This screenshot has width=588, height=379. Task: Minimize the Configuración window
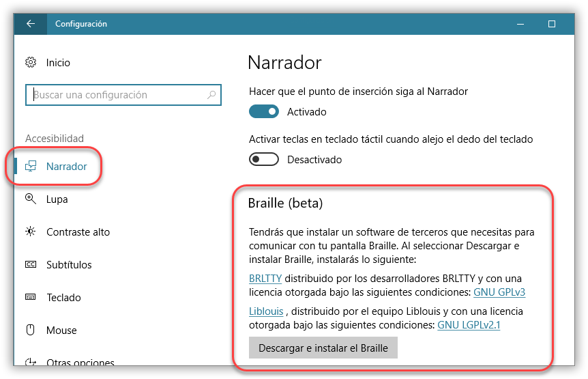520,24
